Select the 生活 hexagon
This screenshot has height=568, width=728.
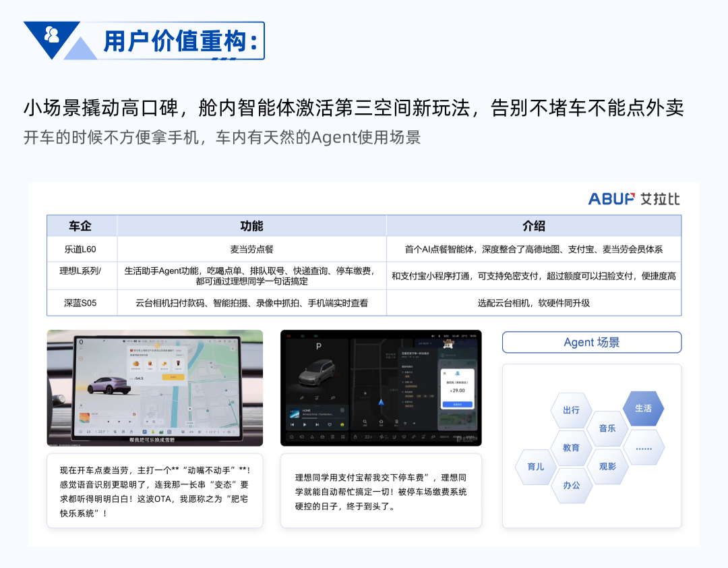pyautogui.click(x=643, y=408)
